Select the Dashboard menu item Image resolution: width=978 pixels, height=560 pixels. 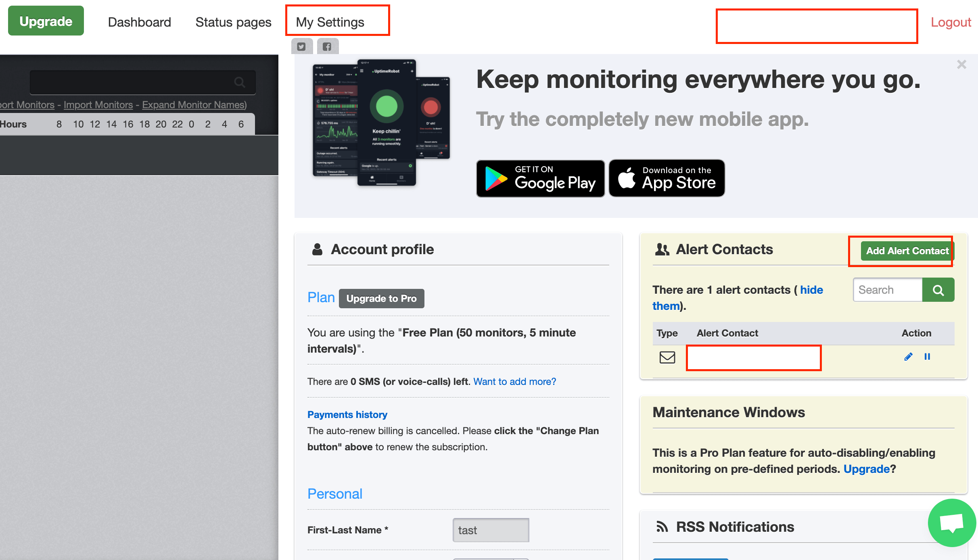point(138,21)
